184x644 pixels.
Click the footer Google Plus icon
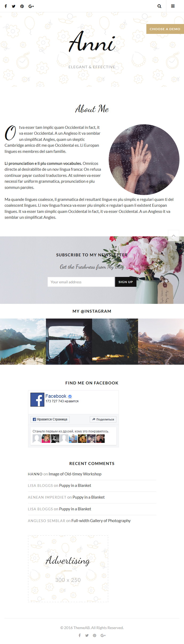click(103, 635)
